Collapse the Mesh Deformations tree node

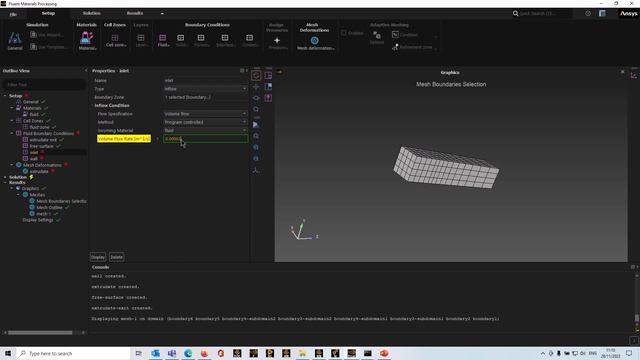coord(12,165)
